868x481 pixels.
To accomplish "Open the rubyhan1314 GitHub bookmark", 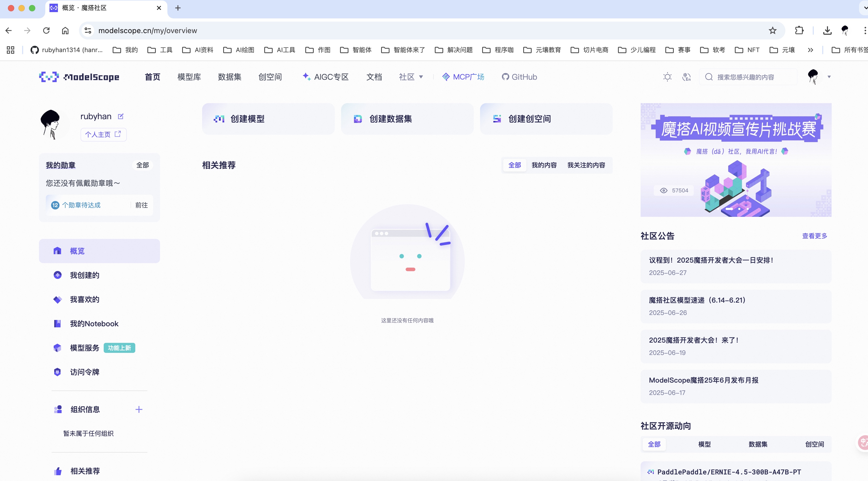I will point(66,50).
